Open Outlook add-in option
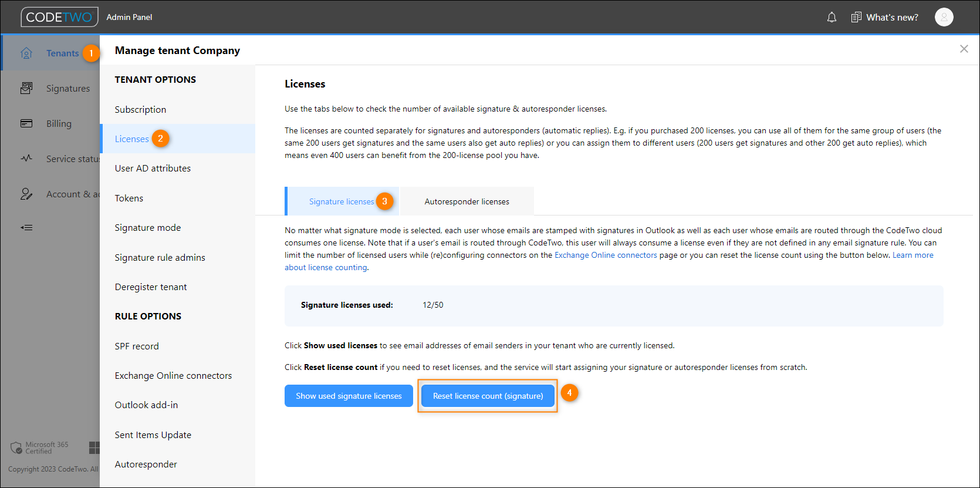Screen dimensions: 980x488 [x=146, y=405]
